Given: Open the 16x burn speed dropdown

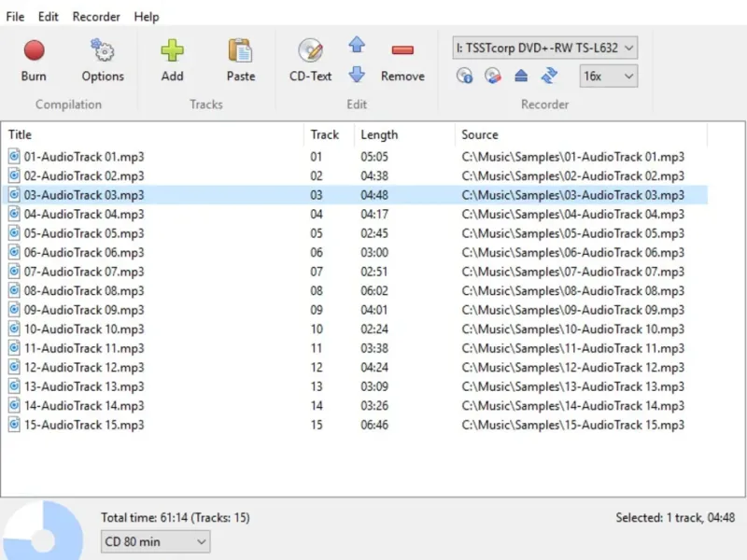Looking at the screenshot, I should click(609, 77).
